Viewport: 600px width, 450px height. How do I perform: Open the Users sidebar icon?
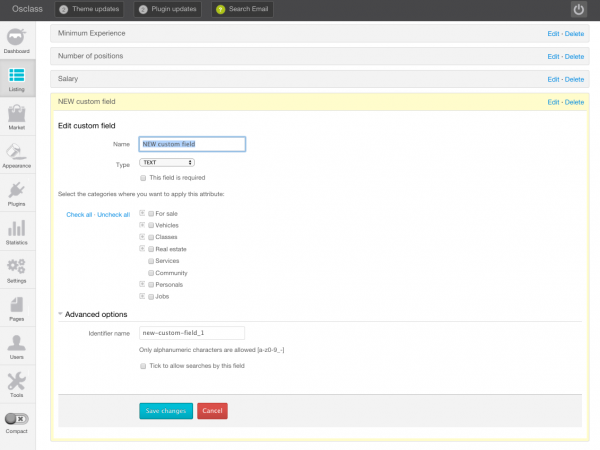tap(17, 345)
